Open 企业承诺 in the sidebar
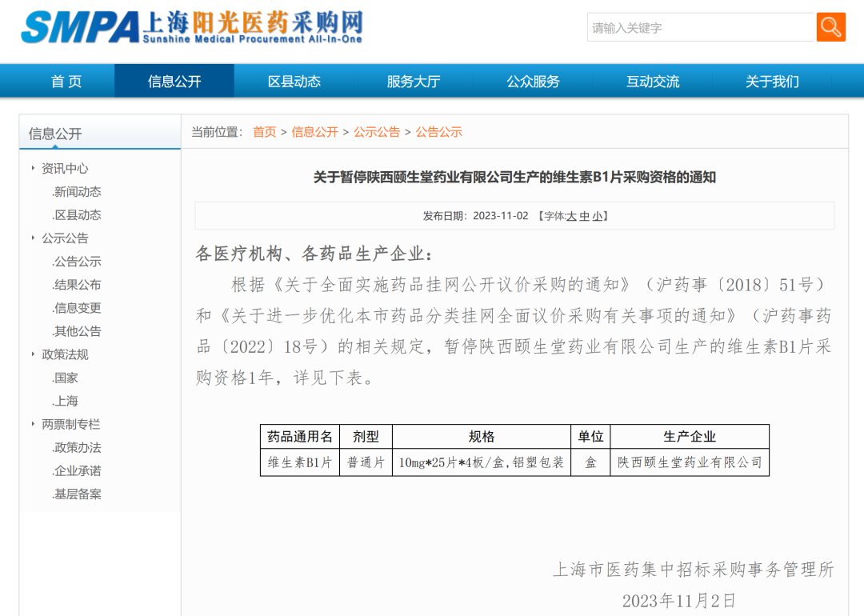Image resolution: width=864 pixels, height=616 pixels. tap(77, 471)
